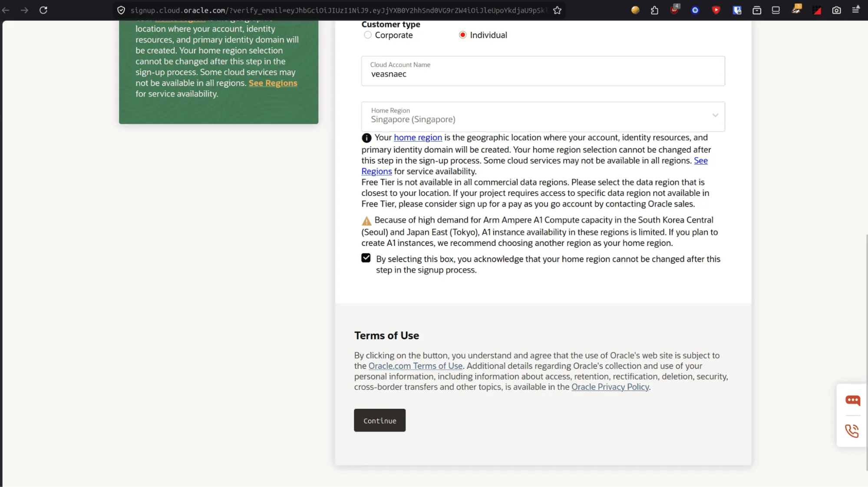Click the page vertical scrollbar
Image resolution: width=868 pixels, height=487 pixels.
click(x=866, y=352)
